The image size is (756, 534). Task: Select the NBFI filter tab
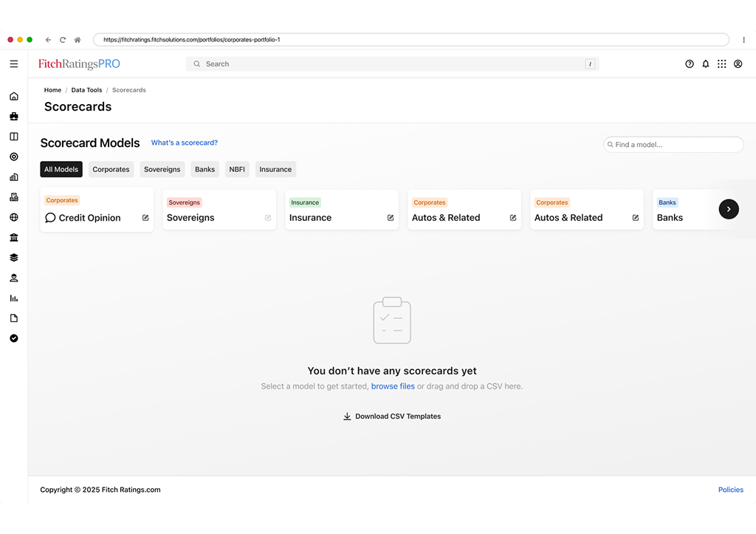(237, 169)
